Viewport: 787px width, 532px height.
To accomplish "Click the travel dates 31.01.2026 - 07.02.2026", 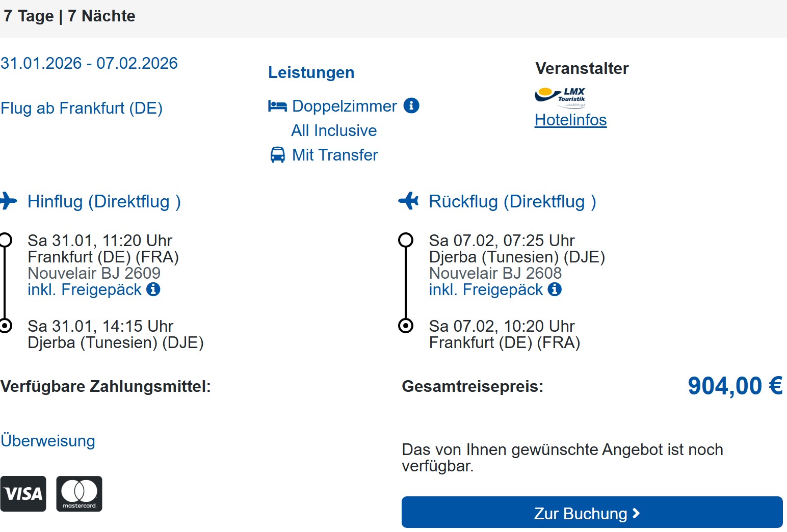I will click(89, 63).
